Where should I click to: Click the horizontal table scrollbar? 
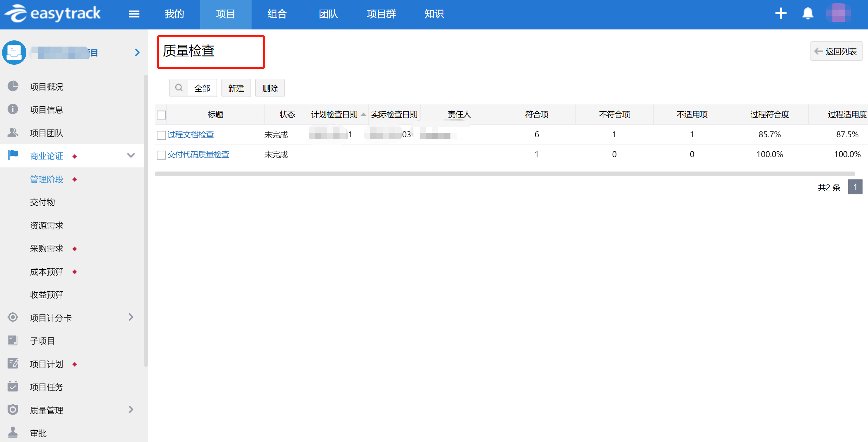pyautogui.click(x=505, y=174)
